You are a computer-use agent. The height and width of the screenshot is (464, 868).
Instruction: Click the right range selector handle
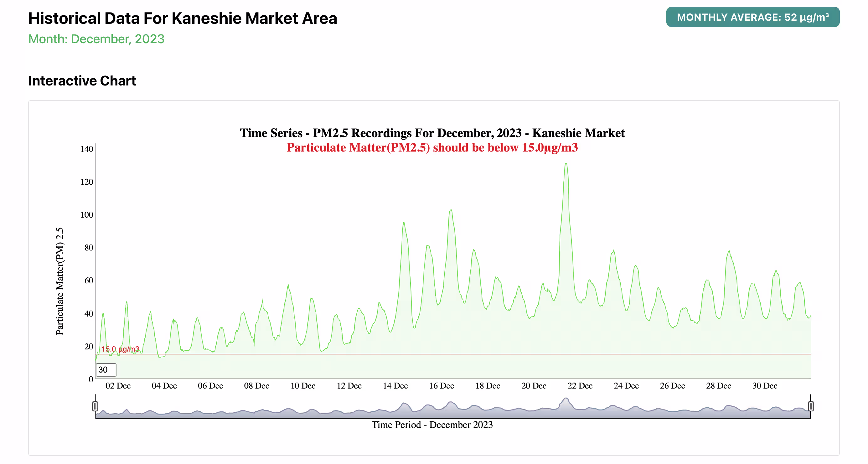tap(811, 406)
